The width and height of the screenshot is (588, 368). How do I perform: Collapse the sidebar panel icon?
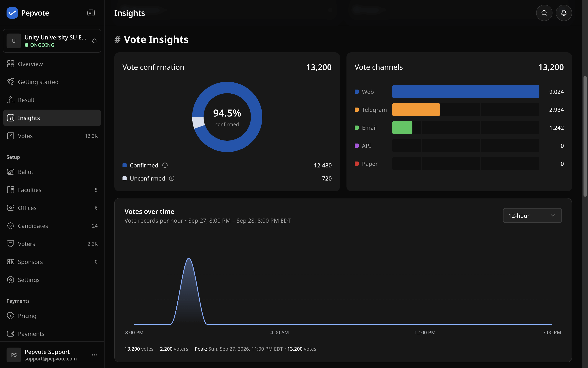[91, 13]
